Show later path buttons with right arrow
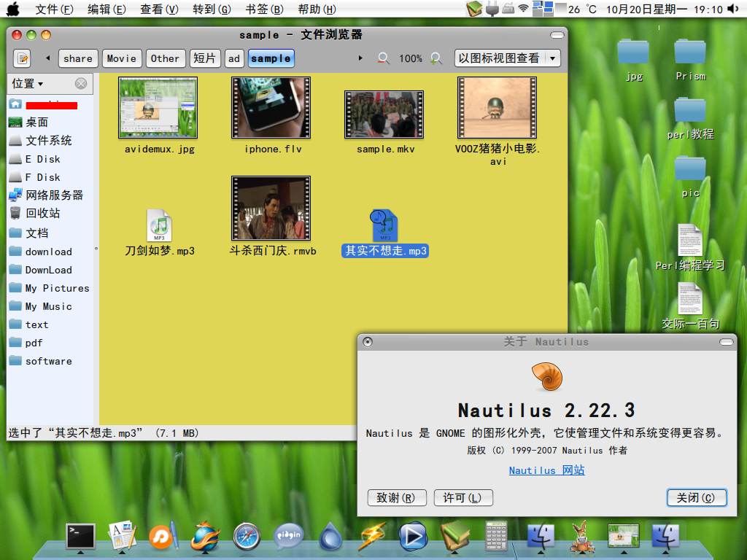 click(x=360, y=58)
